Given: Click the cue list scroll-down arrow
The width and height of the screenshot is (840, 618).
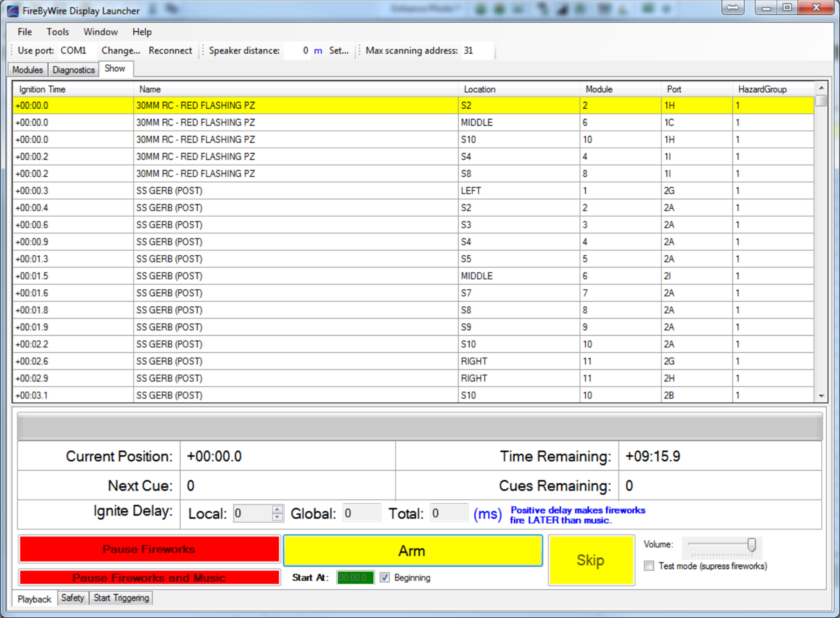Looking at the screenshot, I should 821,396.
